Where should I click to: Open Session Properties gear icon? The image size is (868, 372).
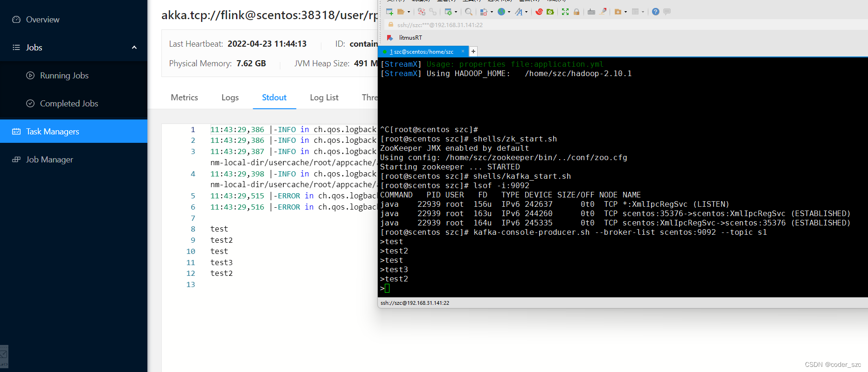[448, 12]
